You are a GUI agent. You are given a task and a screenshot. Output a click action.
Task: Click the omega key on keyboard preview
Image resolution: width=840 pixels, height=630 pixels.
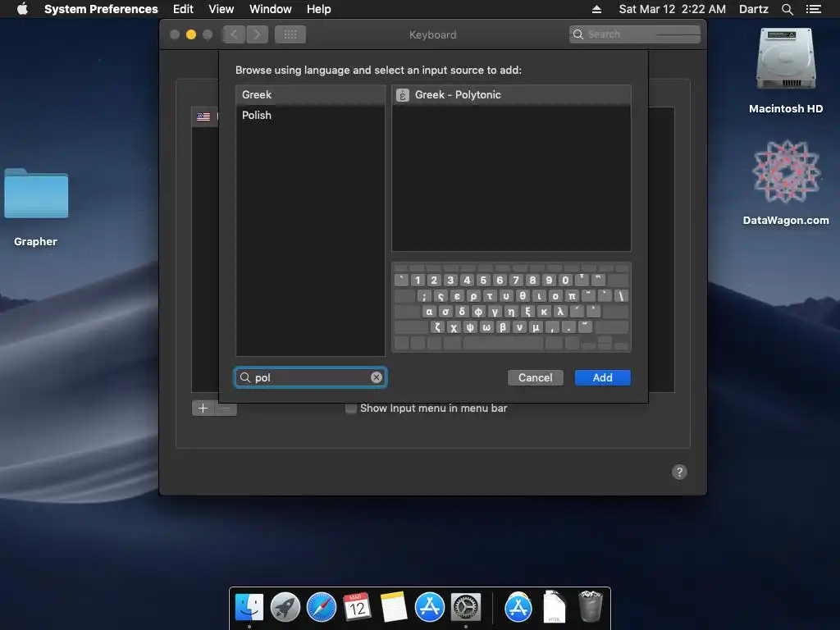[x=486, y=327]
